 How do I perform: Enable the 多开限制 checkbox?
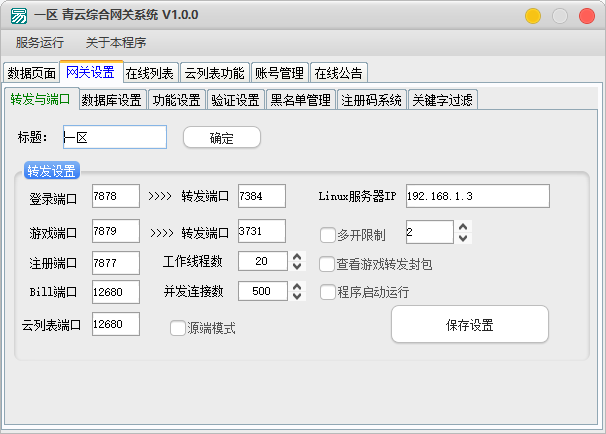coord(327,235)
